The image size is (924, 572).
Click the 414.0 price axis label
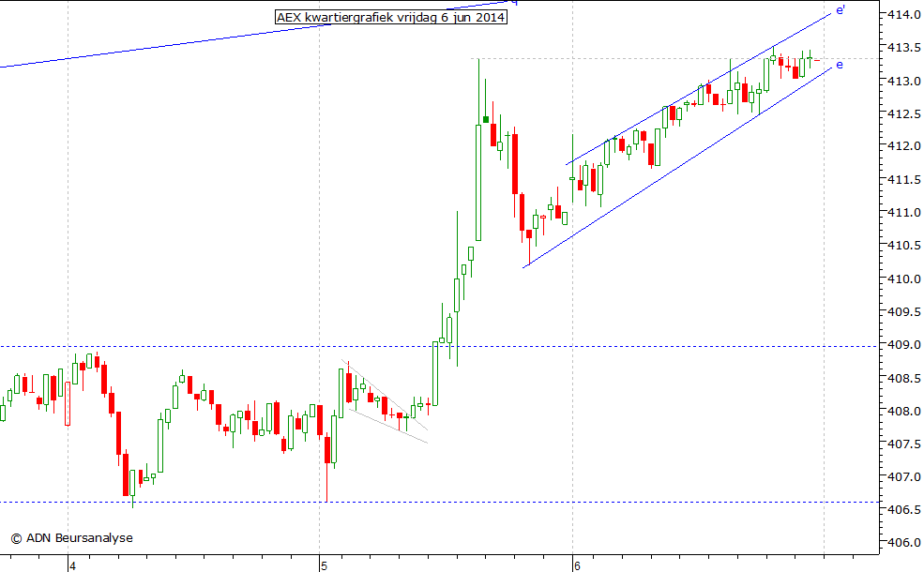pyautogui.click(x=904, y=15)
